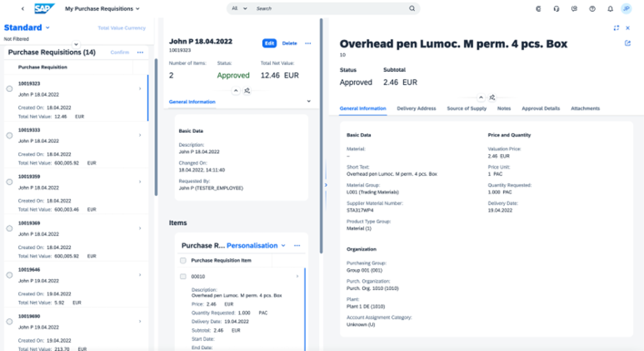Select radio button for requisition 10019333
The image size is (644, 351).
click(10, 135)
